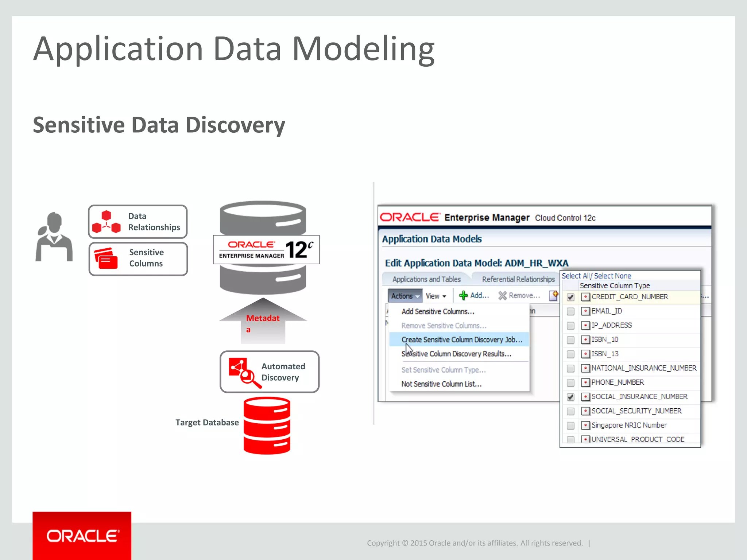Image resolution: width=747 pixels, height=560 pixels.
Task: Check the ISBN_10 checkbox
Action: pyautogui.click(x=571, y=340)
